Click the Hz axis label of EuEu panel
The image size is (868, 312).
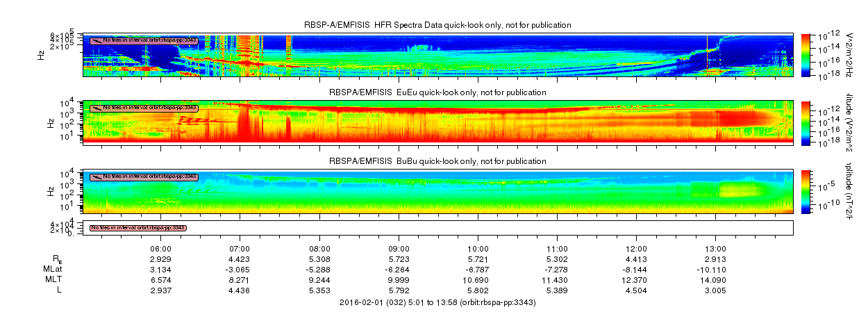coord(51,122)
